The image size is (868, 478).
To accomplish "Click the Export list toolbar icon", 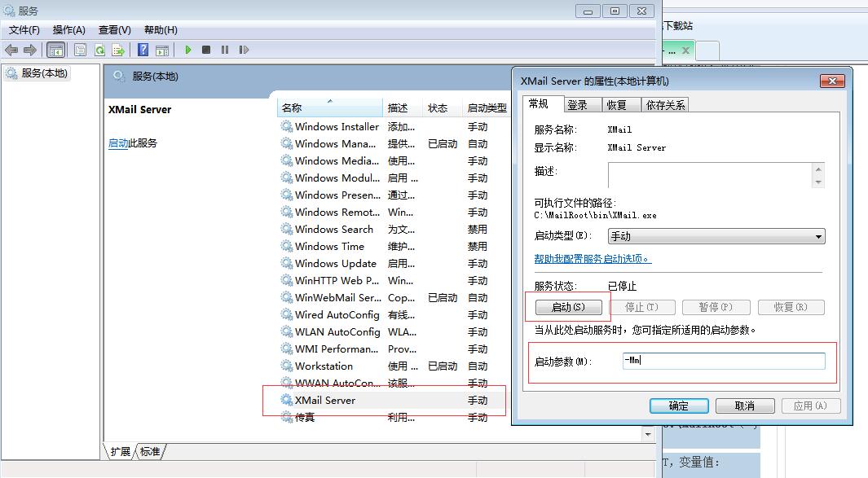I will (x=118, y=50).
